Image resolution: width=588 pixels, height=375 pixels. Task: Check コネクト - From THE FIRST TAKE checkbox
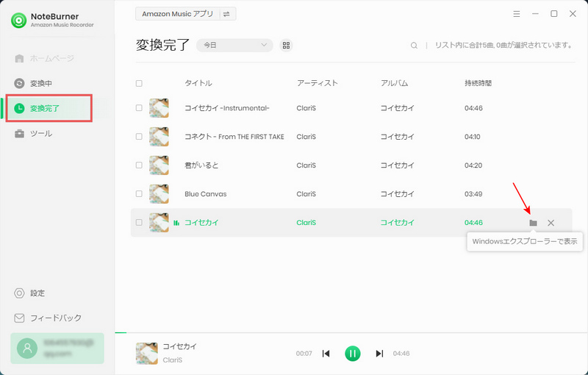[139, 137]
